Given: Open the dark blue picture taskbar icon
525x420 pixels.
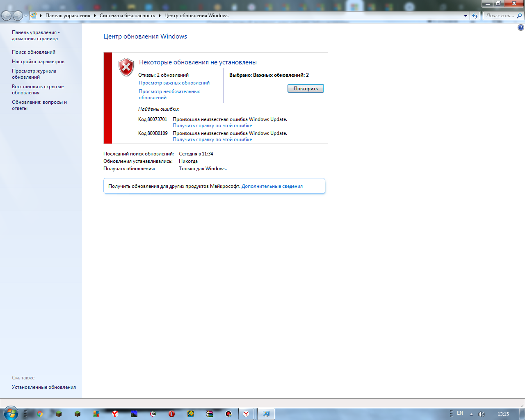Looking at the screenshot, I should 134,414.
